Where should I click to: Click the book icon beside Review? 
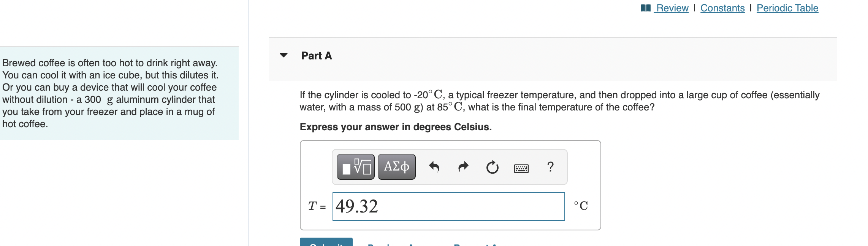pyautogui.click(x=646, y=7)
